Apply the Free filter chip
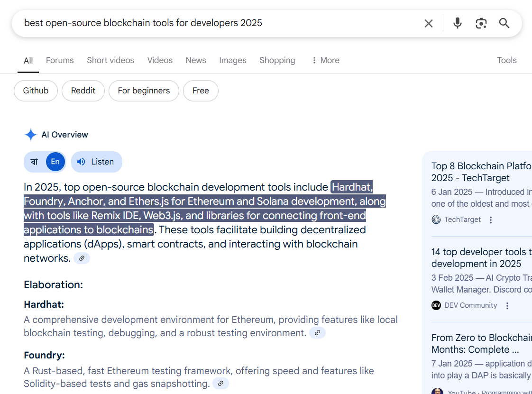This screenshot has width=532, height=394. tap(201, 91)
